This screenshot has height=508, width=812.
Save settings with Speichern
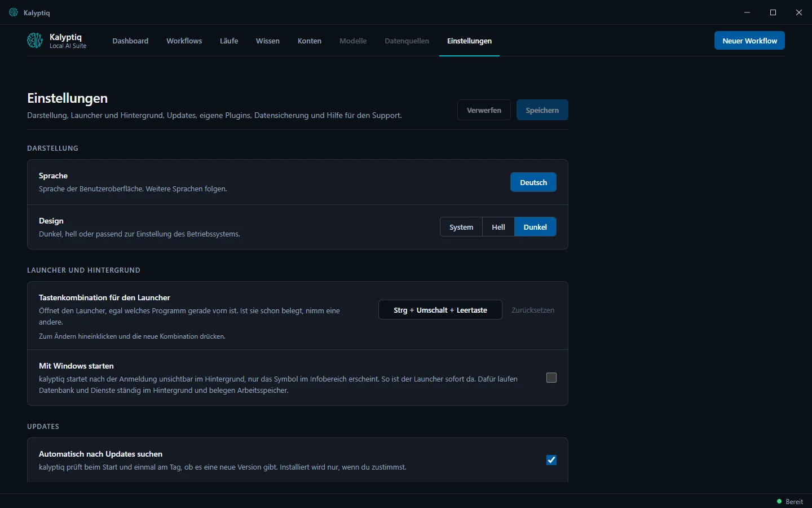542,110
